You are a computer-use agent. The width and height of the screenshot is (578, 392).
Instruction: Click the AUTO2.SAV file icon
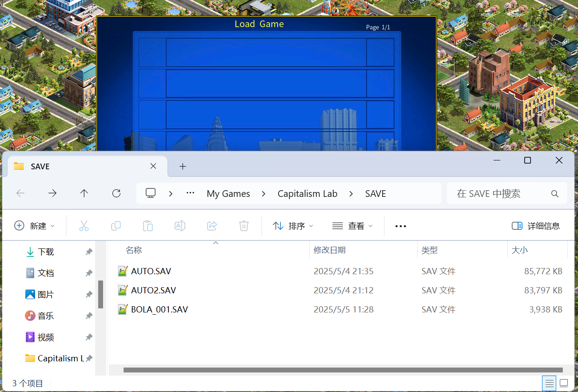(x=123, y=290)
